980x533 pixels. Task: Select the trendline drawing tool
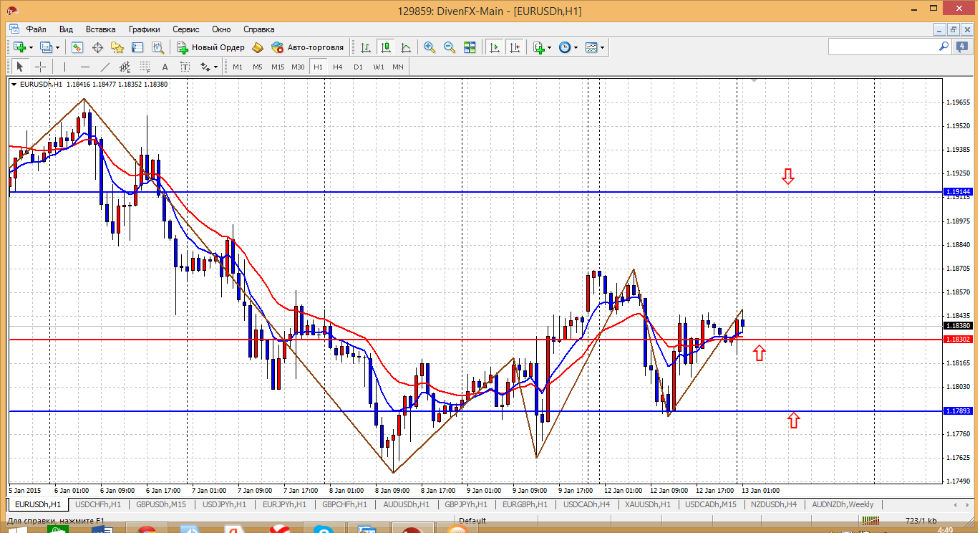[105, 67]
